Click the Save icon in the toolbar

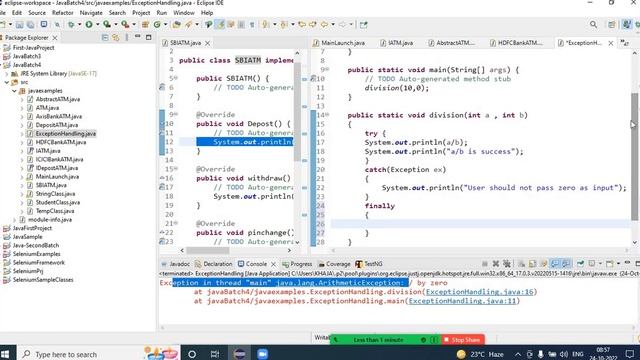19,24
